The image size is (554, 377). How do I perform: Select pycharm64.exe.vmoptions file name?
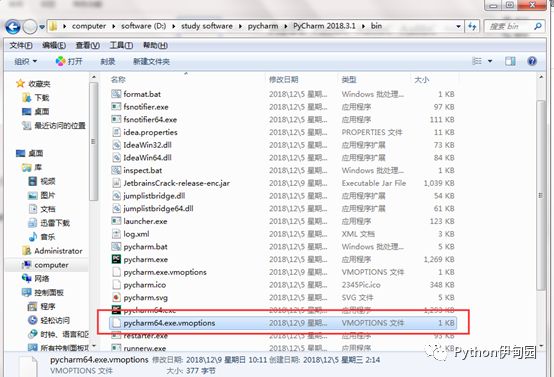point(169,323)
